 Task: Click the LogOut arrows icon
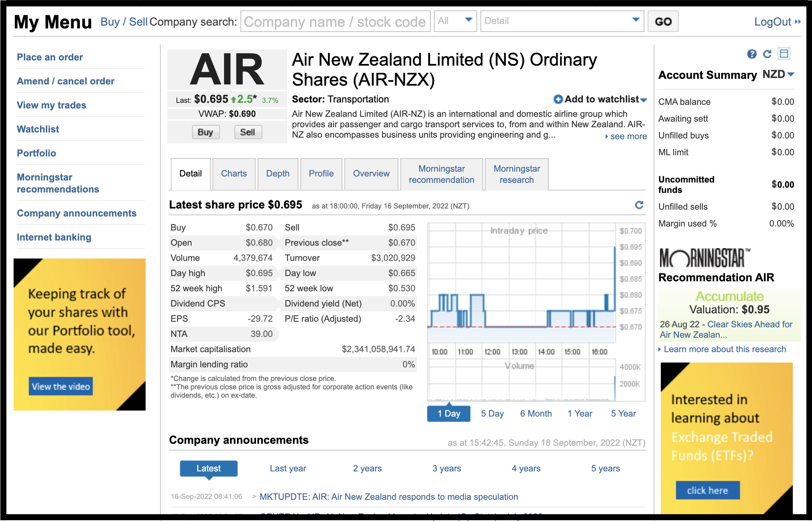[798, 22]
